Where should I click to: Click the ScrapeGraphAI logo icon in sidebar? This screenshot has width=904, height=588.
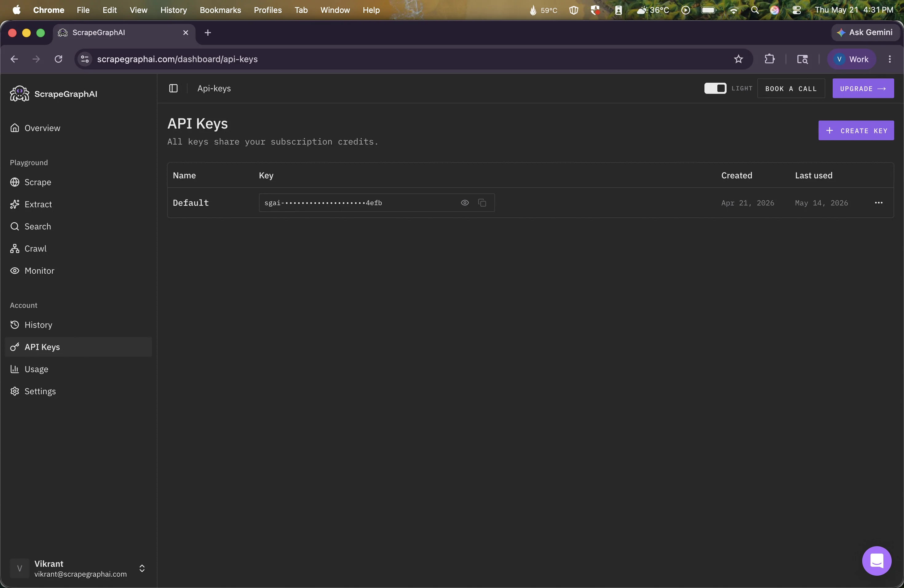tap(19, 93)
